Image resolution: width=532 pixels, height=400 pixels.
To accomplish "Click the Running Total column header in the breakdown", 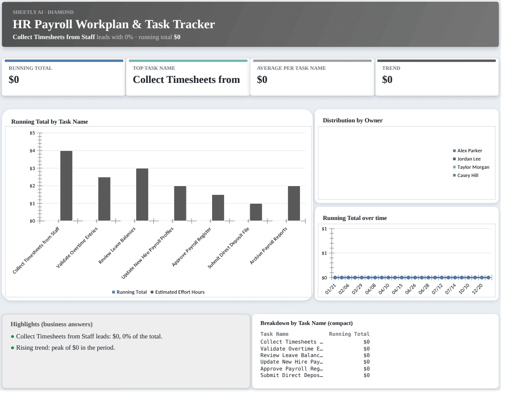I will tap(349, 334).
